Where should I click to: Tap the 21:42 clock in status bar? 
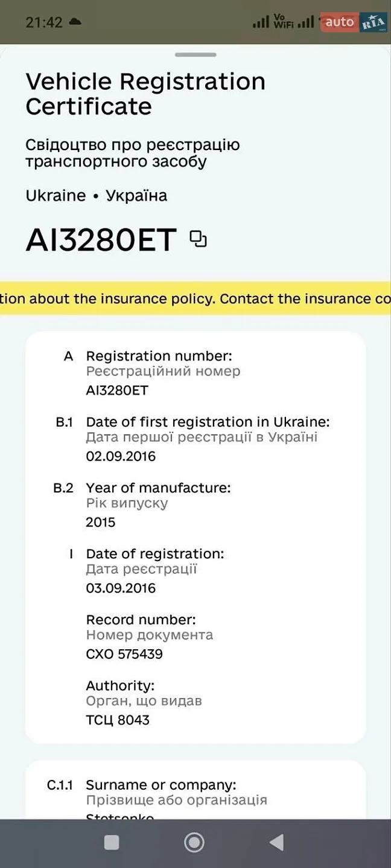point(44,22)
